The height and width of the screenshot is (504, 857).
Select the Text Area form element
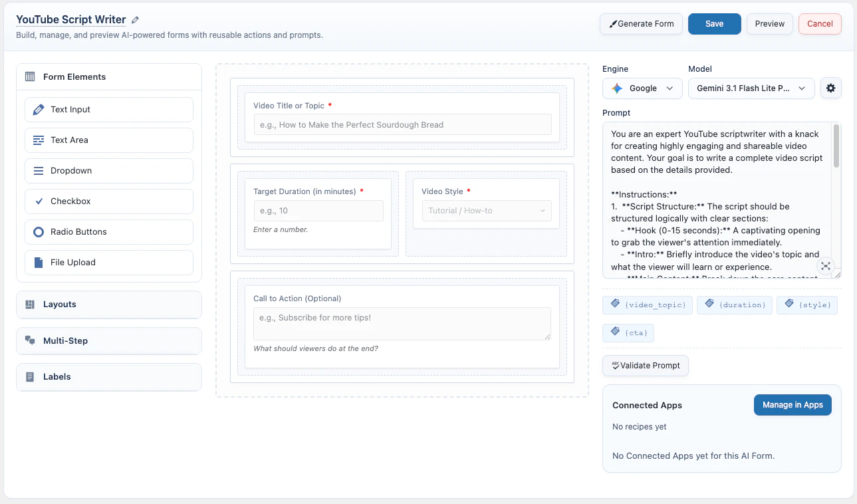(x=108, y=140)
